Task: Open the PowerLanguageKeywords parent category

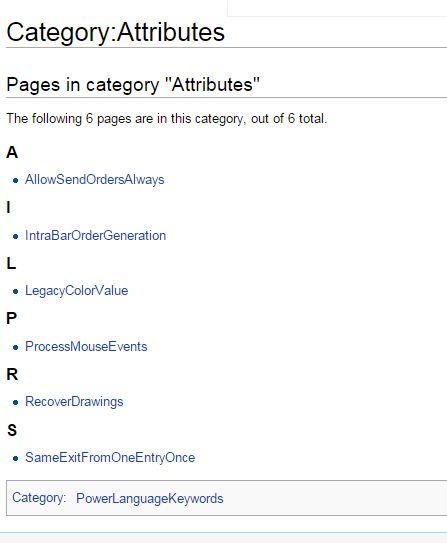Action: coord(150,499)
